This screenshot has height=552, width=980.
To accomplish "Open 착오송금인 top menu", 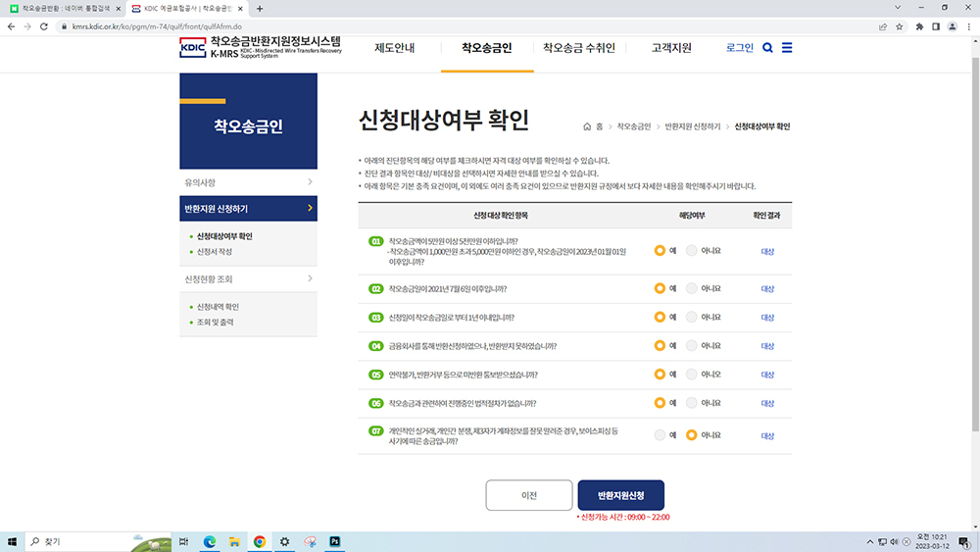I will (x=487, y=48).
